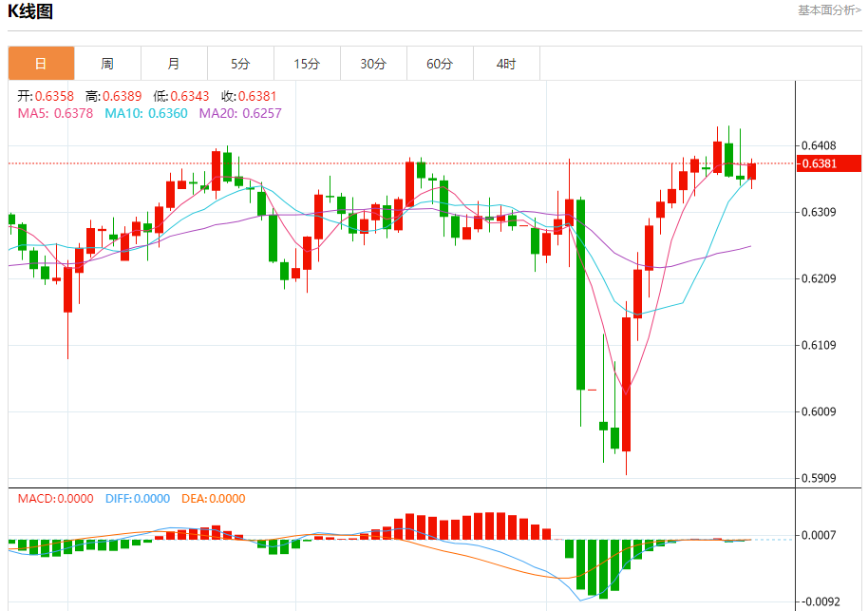Click the 收:0.6381 close value
This screenshot has height=611, width=868.
click(x=249, y=96)
